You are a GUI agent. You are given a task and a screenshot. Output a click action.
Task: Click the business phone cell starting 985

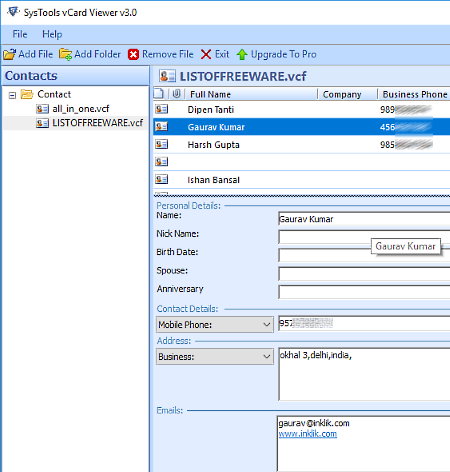point(406,144)
